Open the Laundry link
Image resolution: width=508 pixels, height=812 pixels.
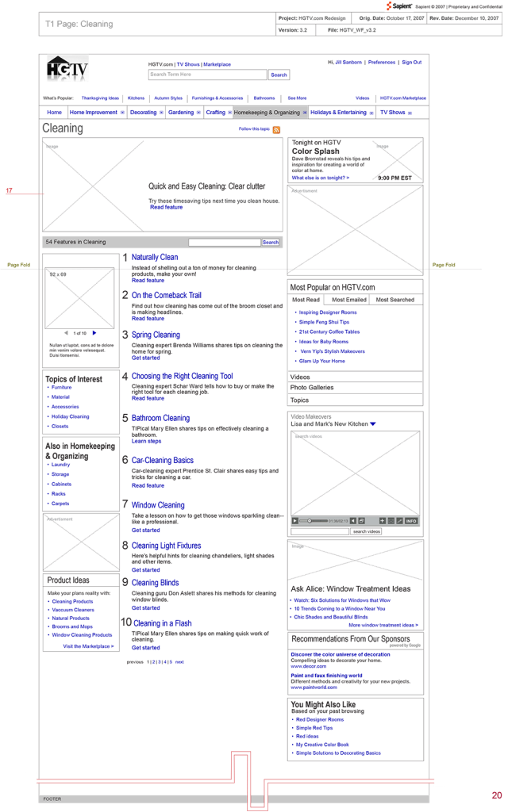point(60,465)
